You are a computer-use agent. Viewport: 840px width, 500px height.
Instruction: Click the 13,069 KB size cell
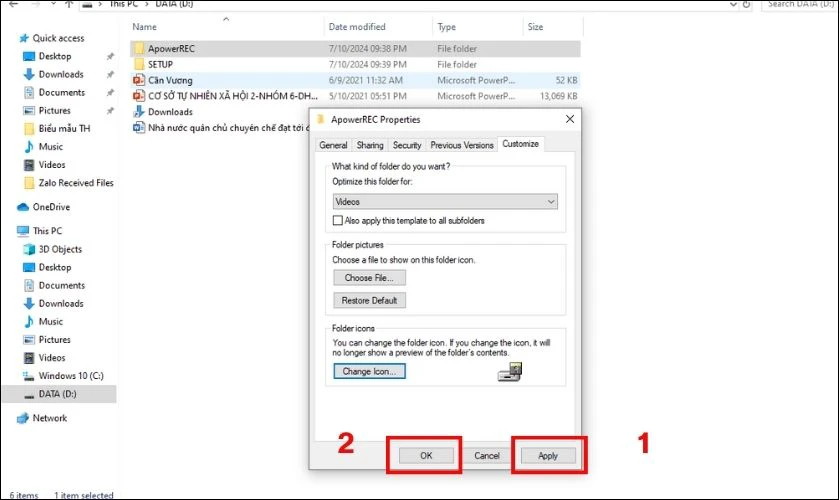click(x=559, y=96)
